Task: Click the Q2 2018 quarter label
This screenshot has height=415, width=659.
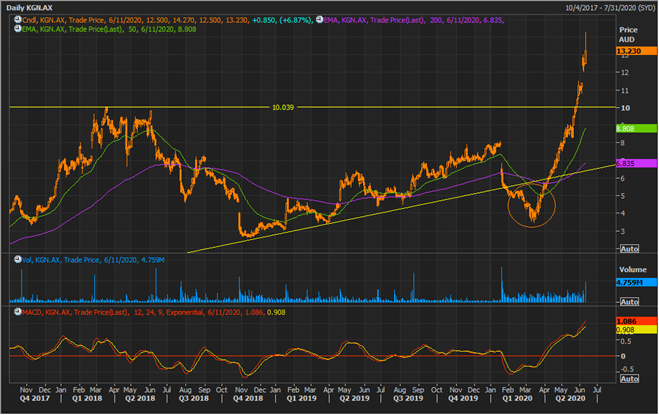Action: click(140, 398)
